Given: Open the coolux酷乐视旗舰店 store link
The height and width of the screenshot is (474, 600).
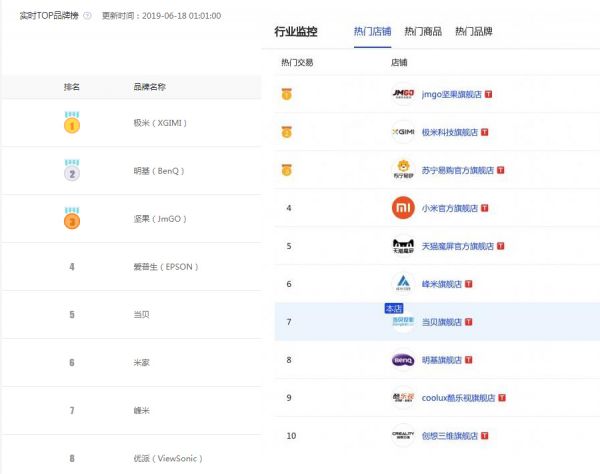Looking at the screenshot, I should click(458, 398).
